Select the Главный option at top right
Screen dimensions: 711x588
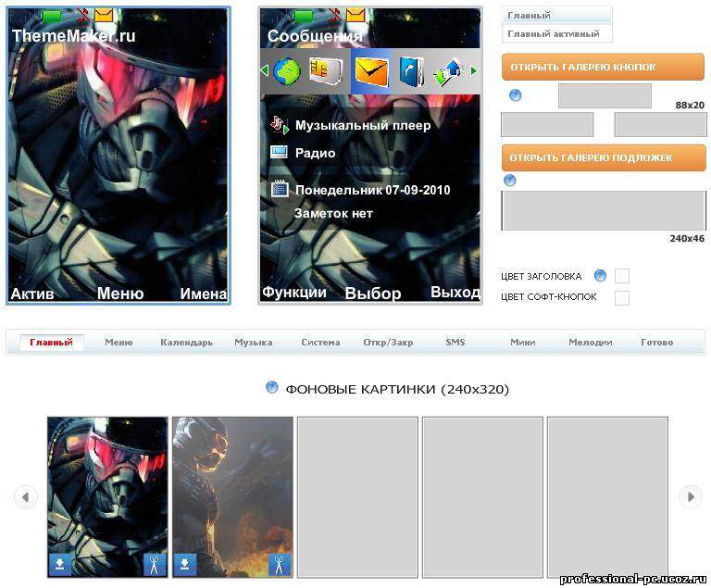(x=557, y=16)
